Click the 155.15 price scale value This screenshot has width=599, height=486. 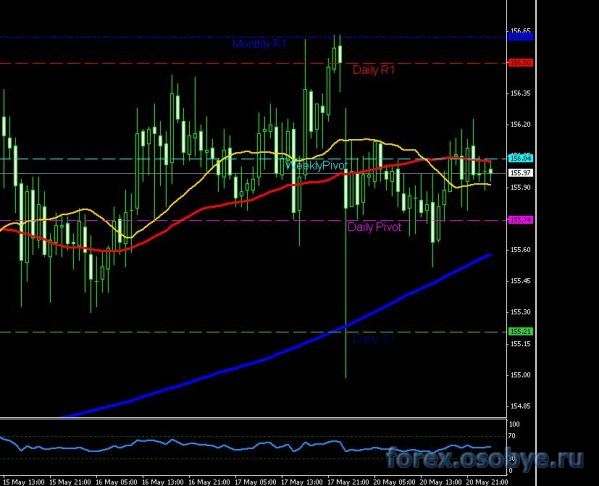click(x=520, y=343)
